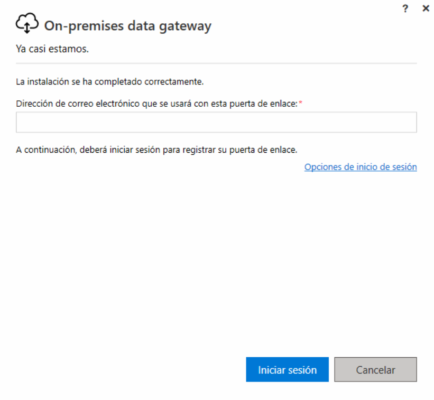Viewport: 434px width, 400px height.
Task: Click inside the email address input field
Action: pyautogui.click(x=216, y=122)
